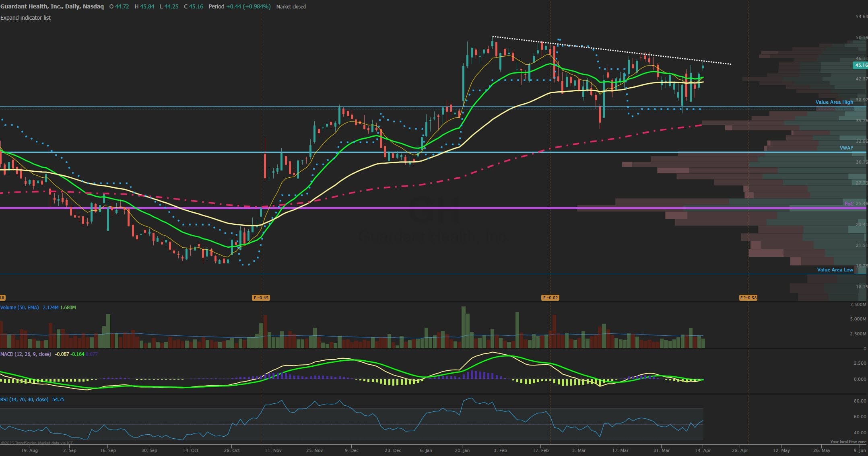
Task: Click the 80.00 RSI axis label
Action: pos(860,401)
